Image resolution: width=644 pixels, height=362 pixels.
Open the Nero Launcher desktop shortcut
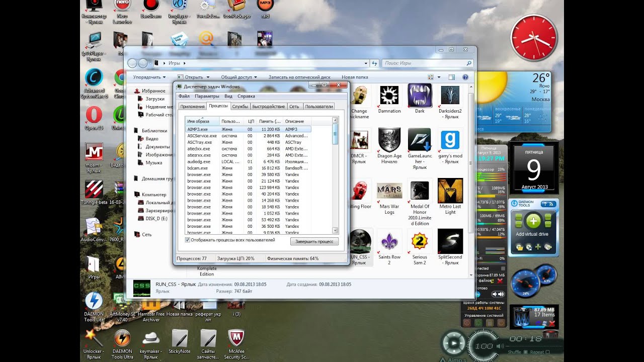pos(122,12)
